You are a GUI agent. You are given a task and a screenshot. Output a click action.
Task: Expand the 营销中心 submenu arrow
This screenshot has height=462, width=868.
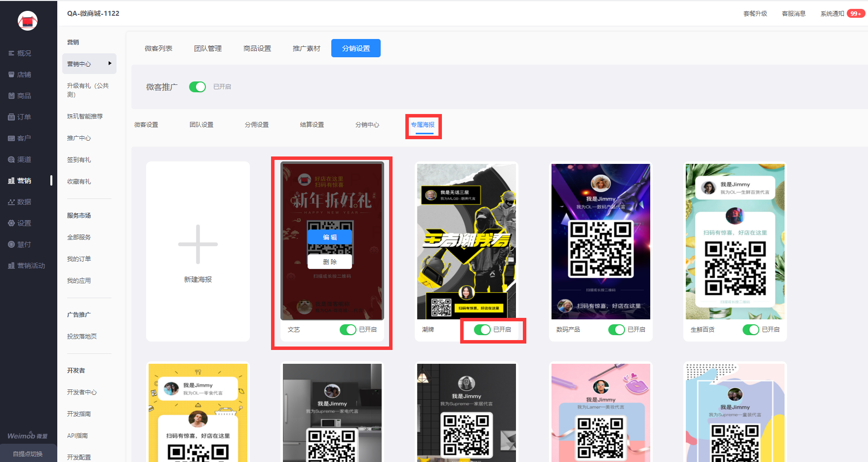tap(110, 64)
